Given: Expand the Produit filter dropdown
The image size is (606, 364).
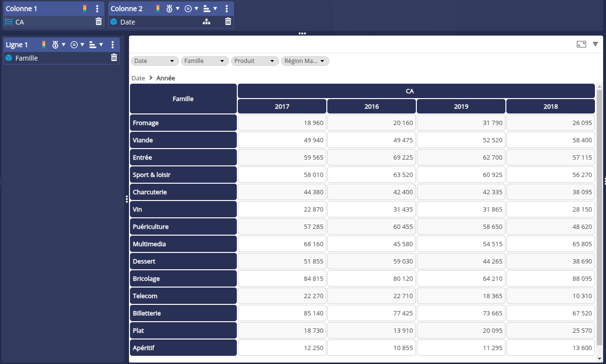Looking at the screenshot, I should (x=255, y=61).
